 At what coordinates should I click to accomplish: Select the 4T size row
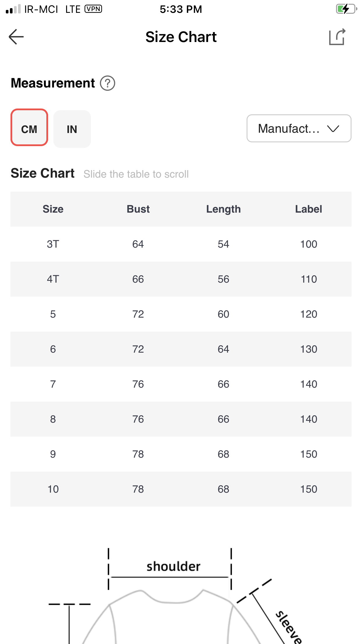pyautogui.click(x=181, y=279)
